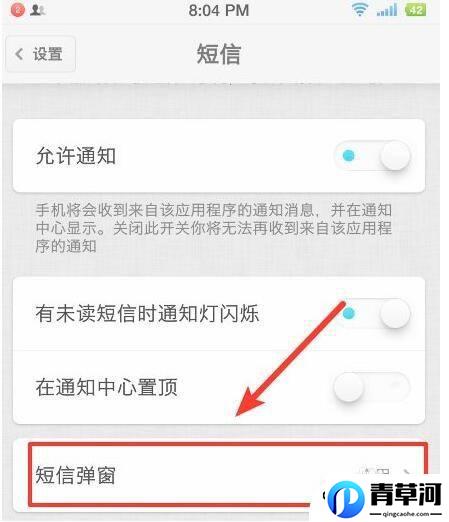Viewport: 449px width, 522px height.
Task: Click the 青草河 watermark logo
Action: point(385,498)
